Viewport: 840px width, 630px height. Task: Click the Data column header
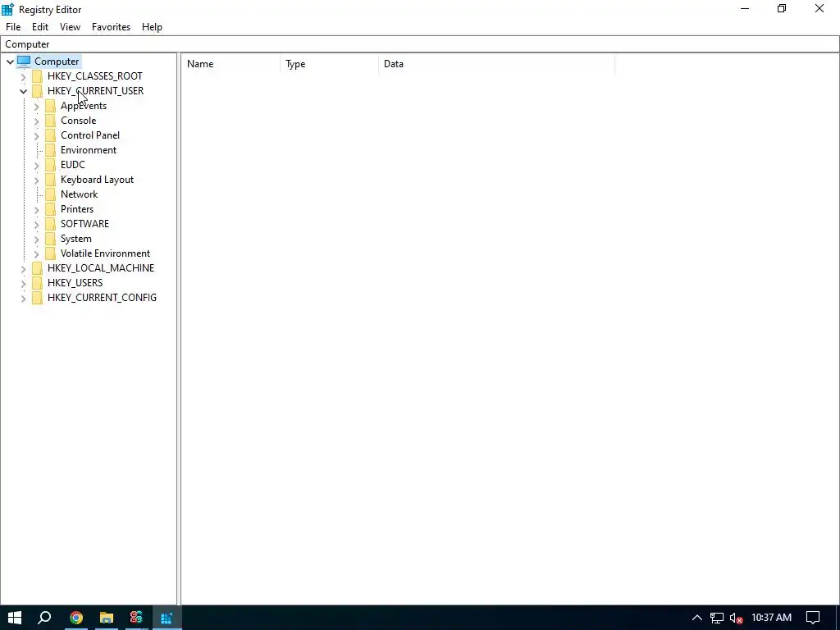496,64
